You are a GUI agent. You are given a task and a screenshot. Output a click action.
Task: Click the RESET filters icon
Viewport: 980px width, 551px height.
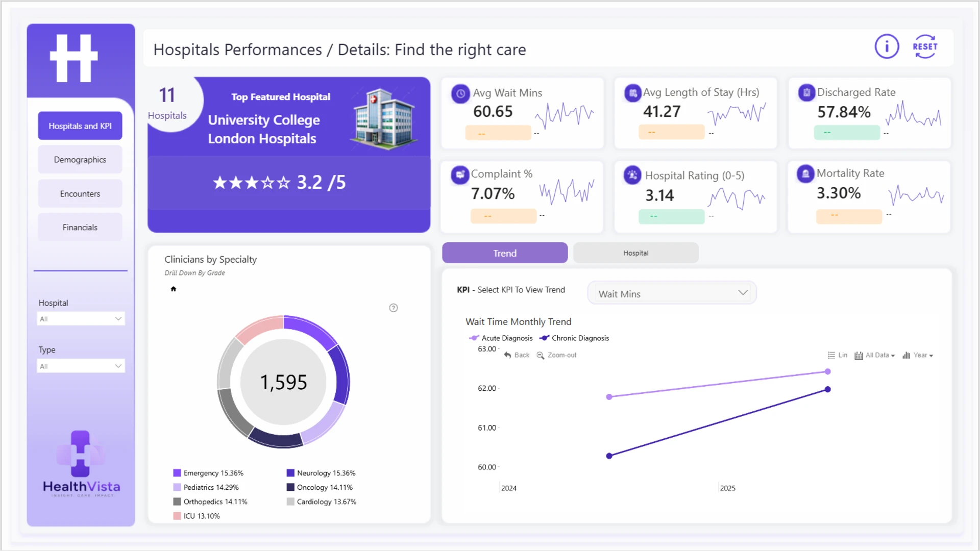(925, 47)
